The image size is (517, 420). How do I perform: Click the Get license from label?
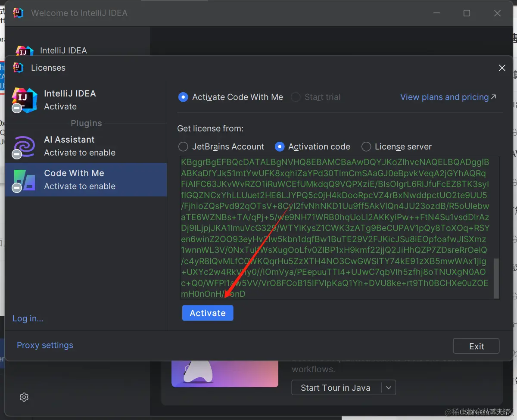click(x=210, y=128)
